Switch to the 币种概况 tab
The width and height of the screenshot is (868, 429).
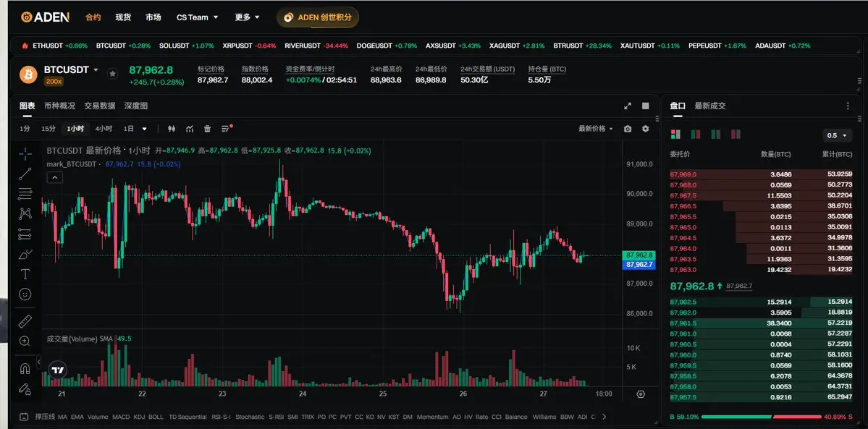click(60, 106)
